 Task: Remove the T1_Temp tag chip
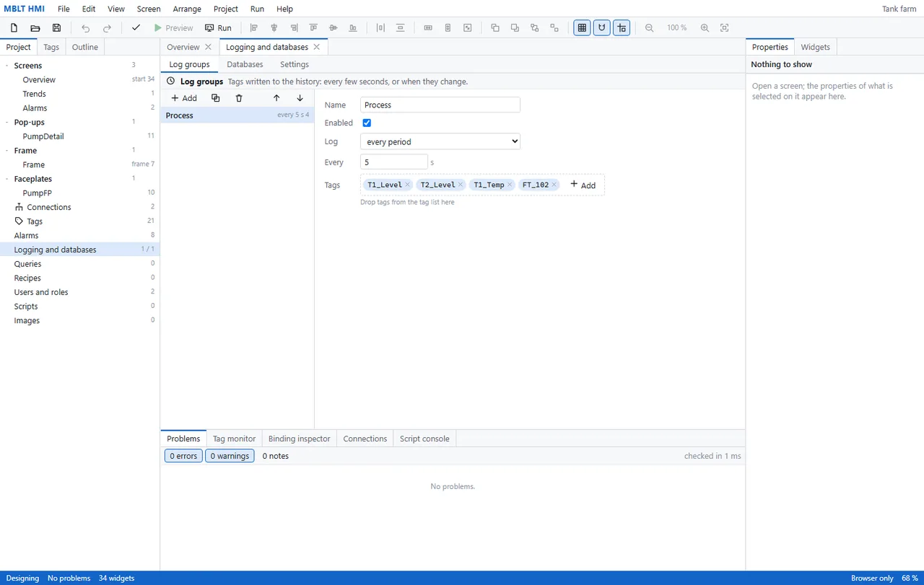point(510,185)
